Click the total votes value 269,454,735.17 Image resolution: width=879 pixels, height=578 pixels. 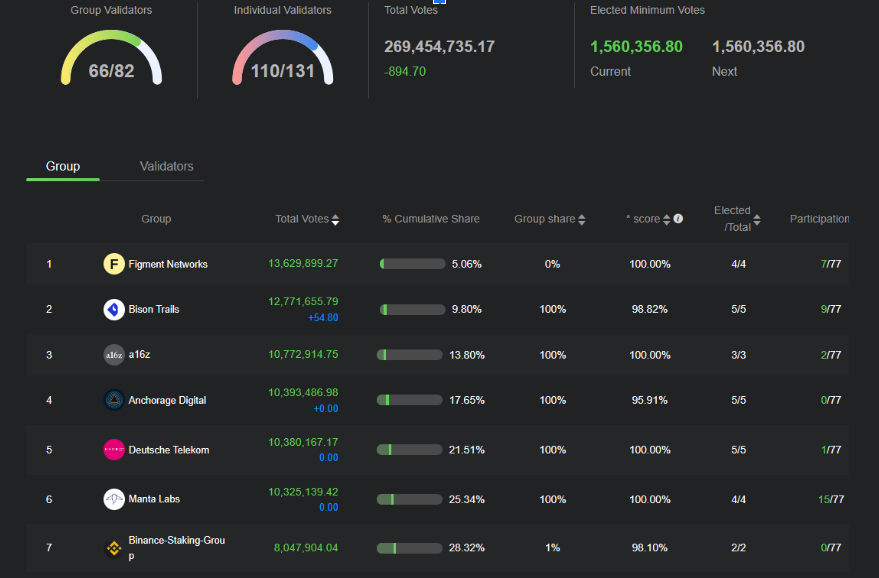(x=440, y=47)
